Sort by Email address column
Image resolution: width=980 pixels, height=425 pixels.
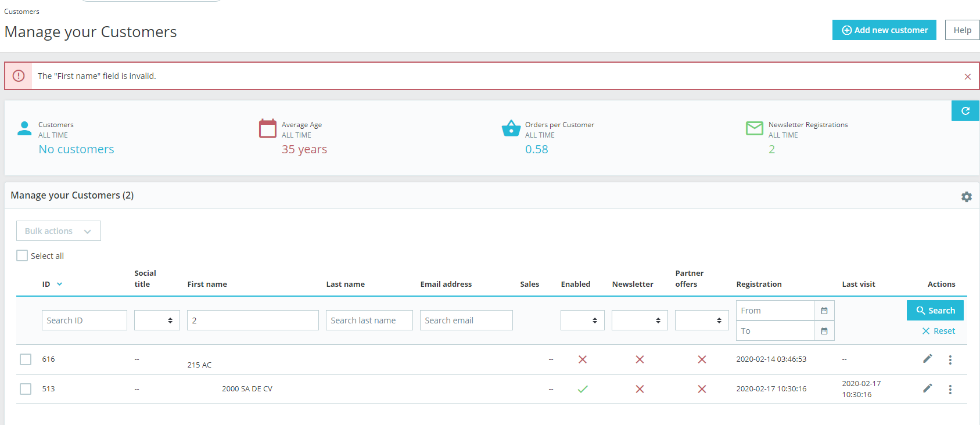446,284
